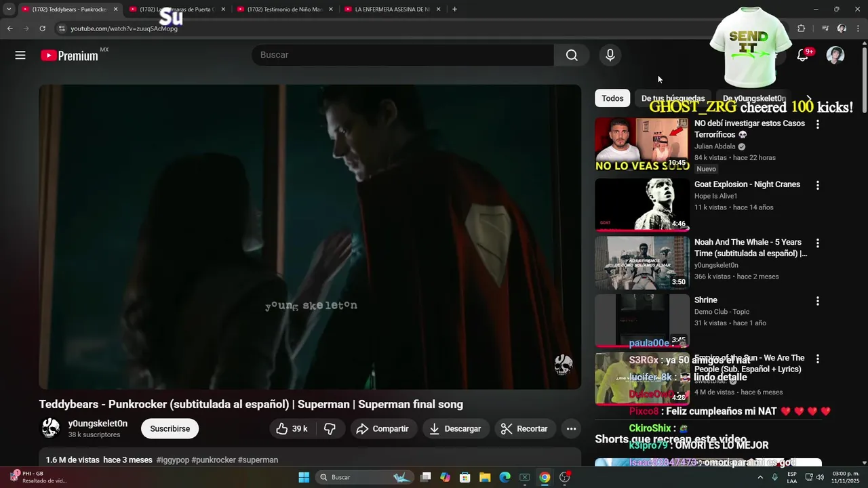Open options for 'We Are The People' video

pyautogui.click(x=818, y=359)
